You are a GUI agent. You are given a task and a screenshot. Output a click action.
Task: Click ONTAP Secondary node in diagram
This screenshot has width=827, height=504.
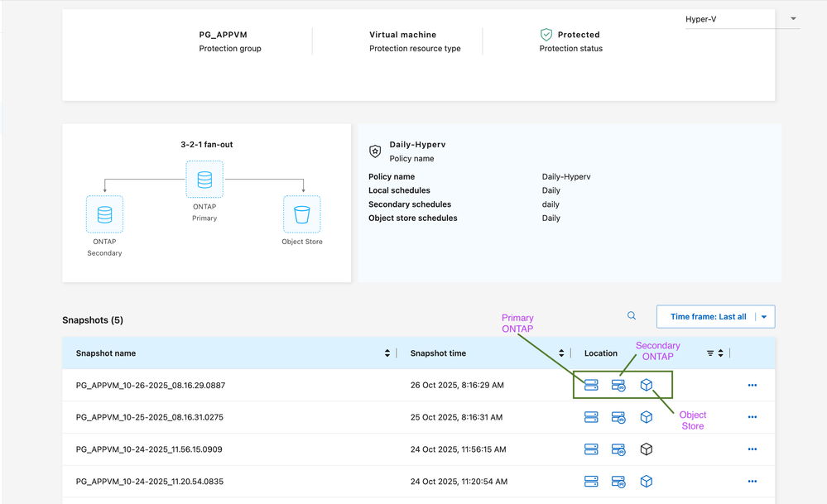point(104,214)
